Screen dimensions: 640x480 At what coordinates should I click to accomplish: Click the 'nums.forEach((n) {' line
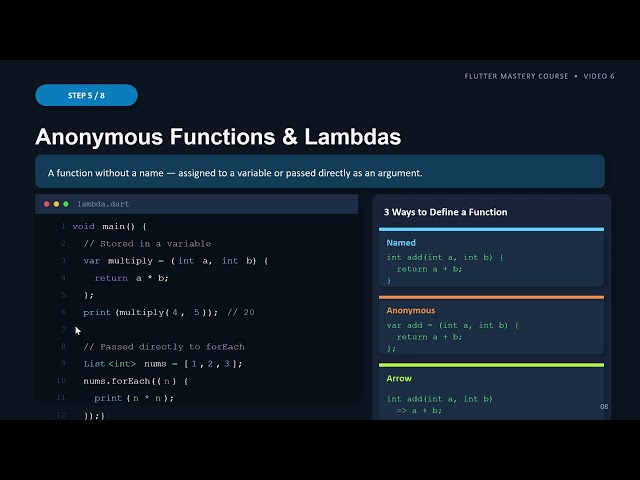pyautogui.click(x=136, y=381)
